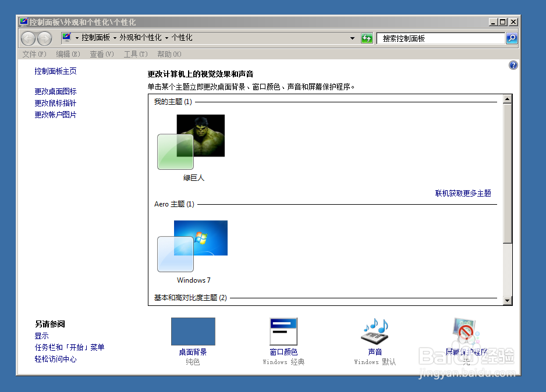Click 联机获取更多主题 link
The image size is (546, 392).
click(463, 193)
